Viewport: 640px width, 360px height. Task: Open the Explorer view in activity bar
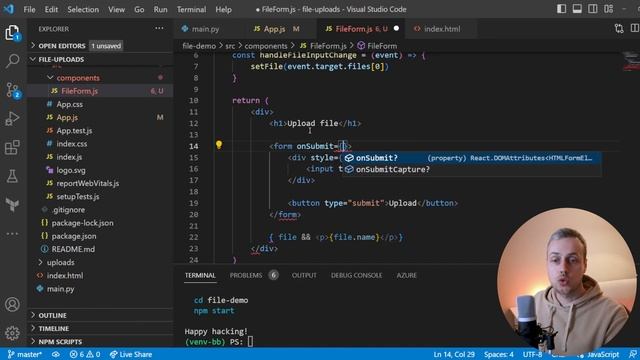[x=12, y=33]
